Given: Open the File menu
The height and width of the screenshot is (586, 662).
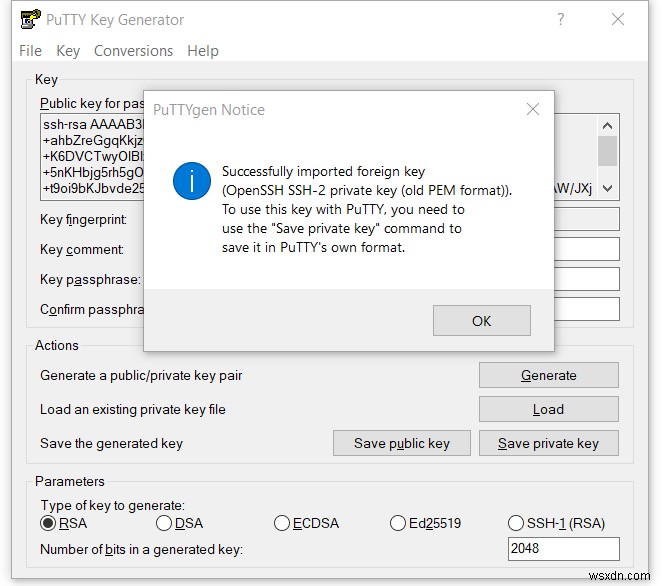Looking at the screenshot, I should 30,51.
